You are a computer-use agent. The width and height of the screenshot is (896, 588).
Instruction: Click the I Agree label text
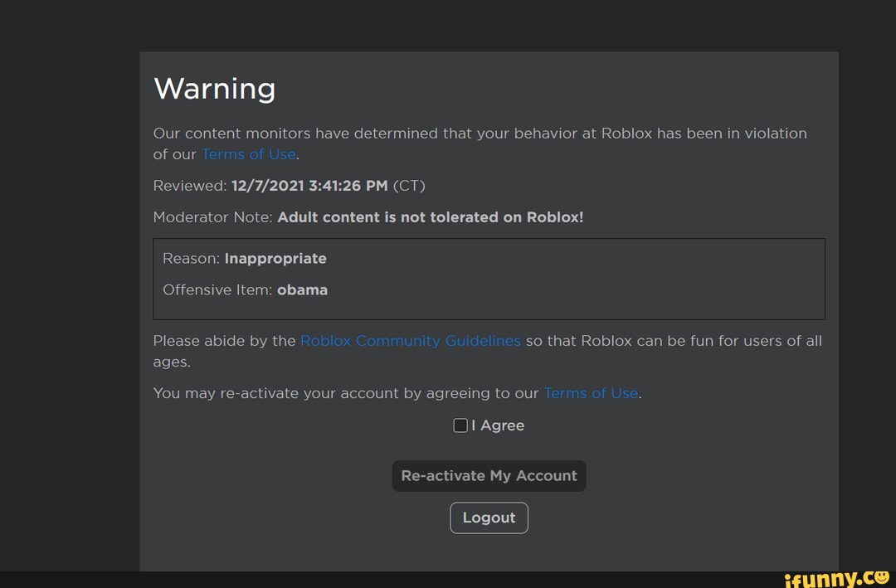[x=498, y=425]
